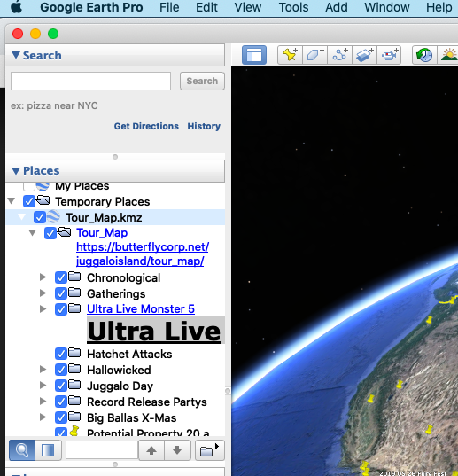The height and width of the screenshot is (476, 458).
Task: Click the Hallowicked folder icon
Action: tap(74, 369)
